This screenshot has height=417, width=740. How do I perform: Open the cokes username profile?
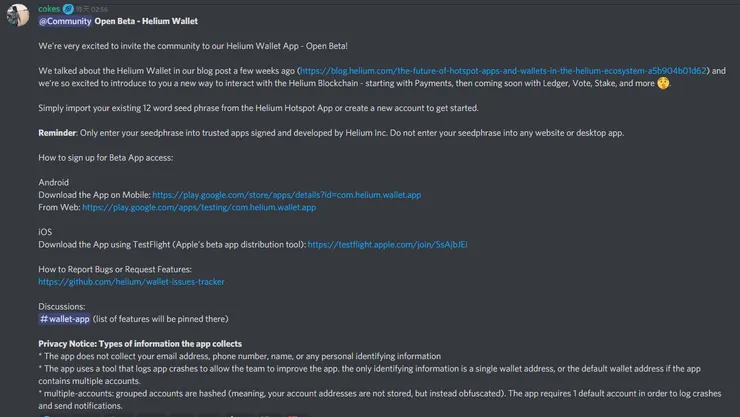[49, 8]
